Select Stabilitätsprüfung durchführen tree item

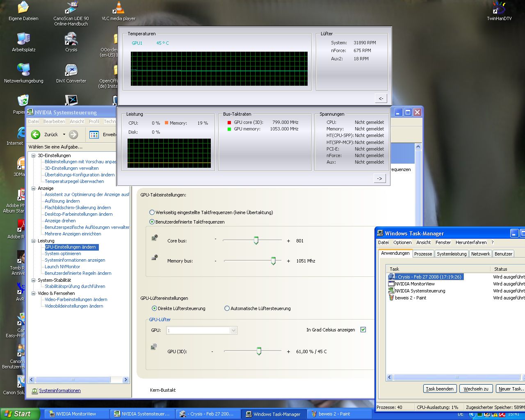75,286
